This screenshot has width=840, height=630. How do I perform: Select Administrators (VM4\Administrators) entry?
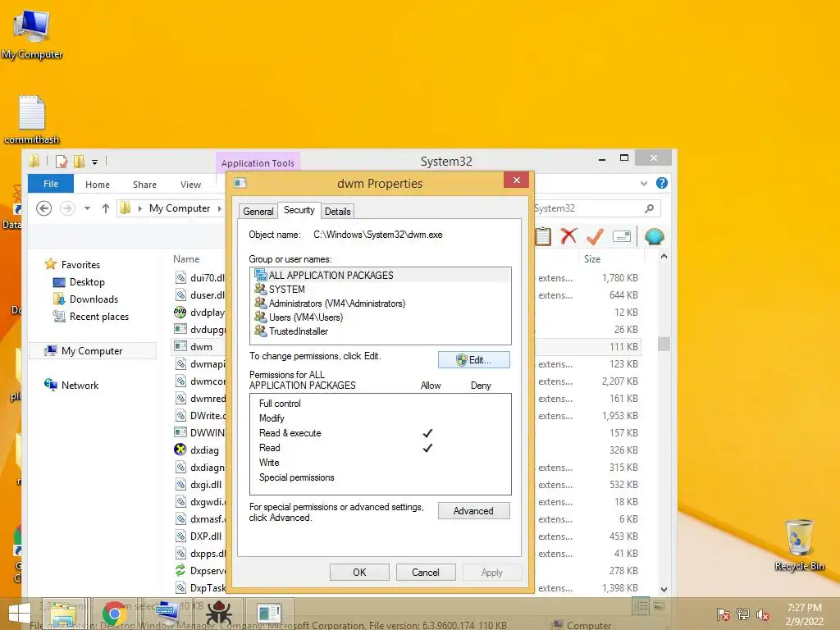coord(381,304)
